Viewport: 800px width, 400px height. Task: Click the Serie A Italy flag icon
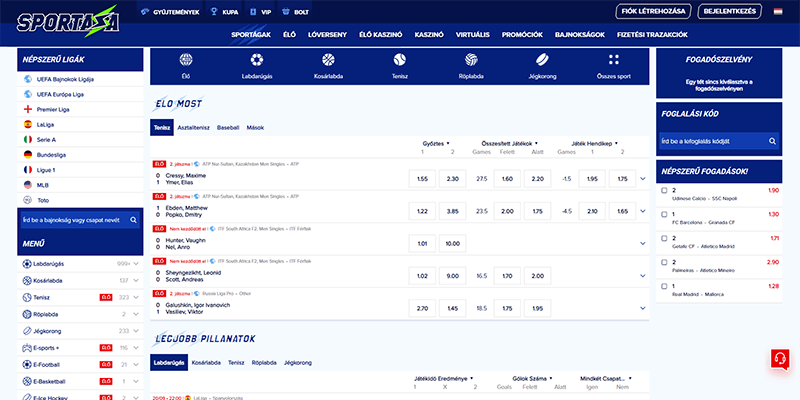click(28, 139)
